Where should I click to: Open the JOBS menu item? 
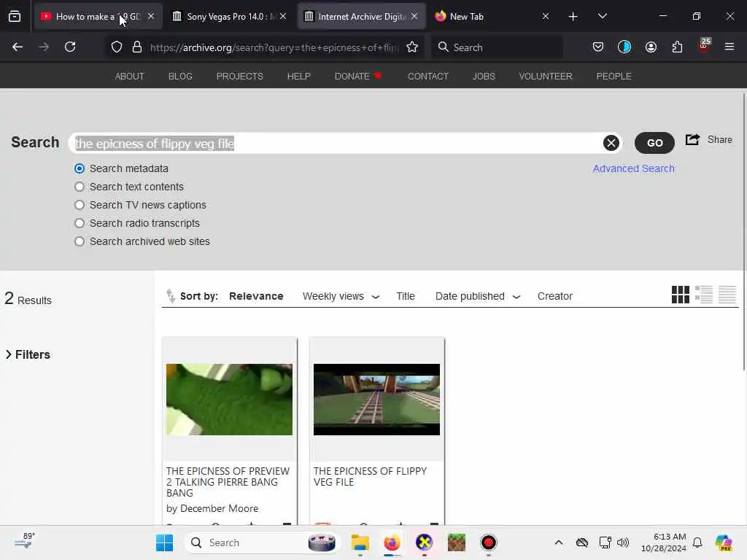(x=484, y=76)
